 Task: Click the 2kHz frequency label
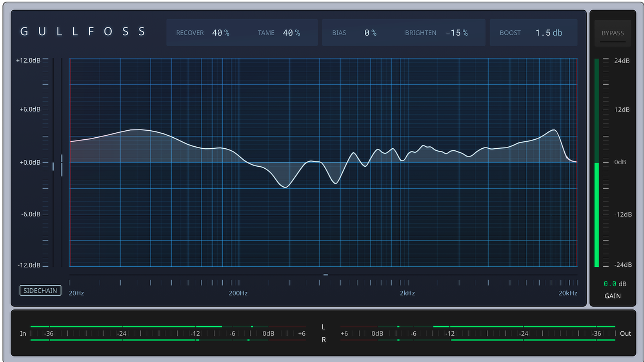coord(407,293)
